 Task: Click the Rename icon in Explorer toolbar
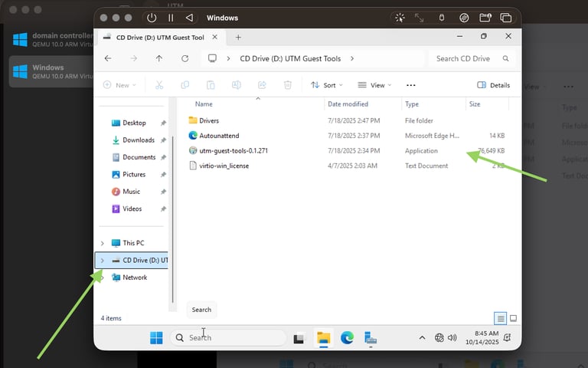(x=237, y=85)
